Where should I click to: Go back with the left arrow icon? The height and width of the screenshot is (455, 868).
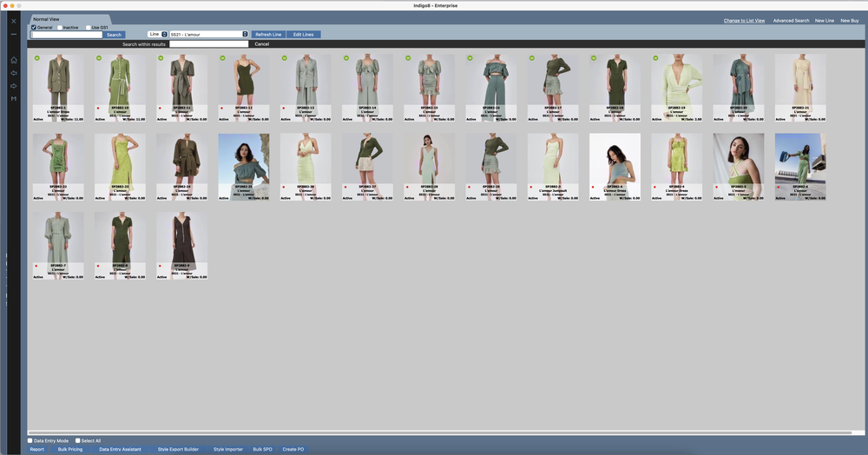(14, 73)
